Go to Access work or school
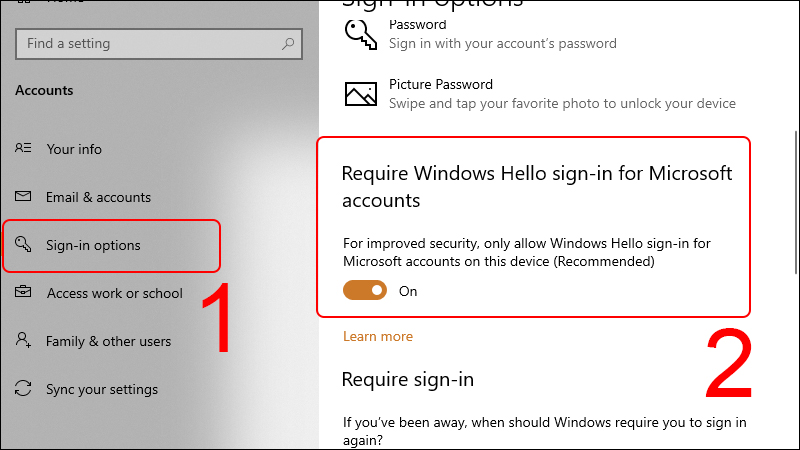Screen dimensions: 800x450 pos(114,293)
